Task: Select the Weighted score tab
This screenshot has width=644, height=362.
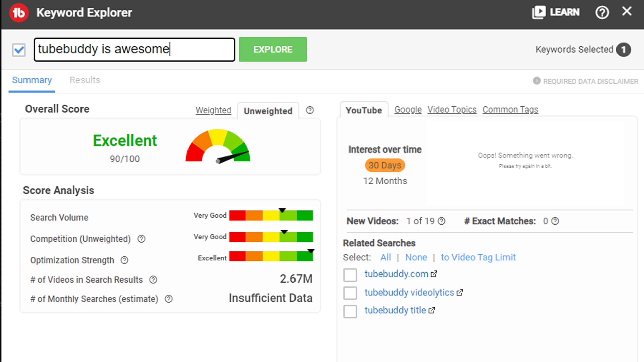Action: click(213, 110)
